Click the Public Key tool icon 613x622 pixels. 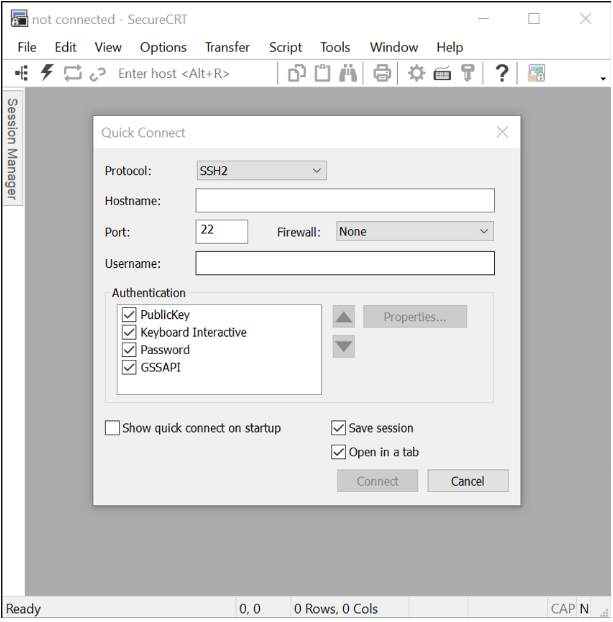[x=467, y=73]
